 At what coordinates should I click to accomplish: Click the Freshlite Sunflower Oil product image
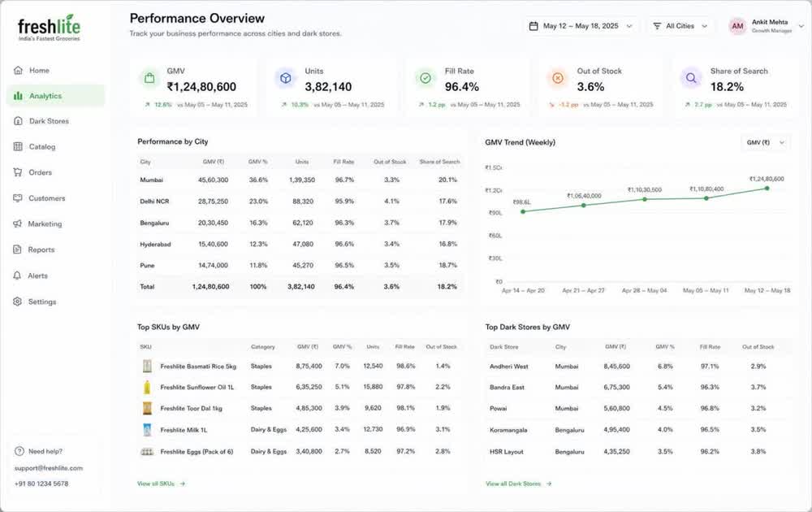pos(148,387)
